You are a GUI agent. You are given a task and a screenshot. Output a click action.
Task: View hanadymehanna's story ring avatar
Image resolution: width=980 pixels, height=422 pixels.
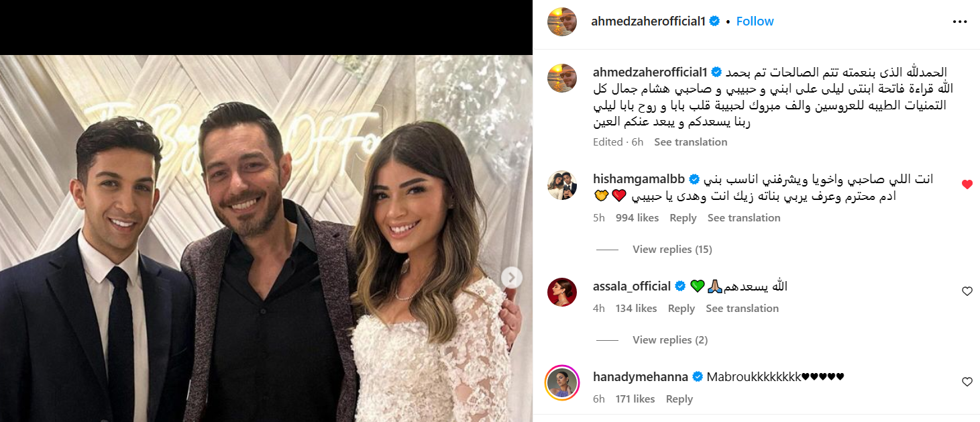point(562,382)
